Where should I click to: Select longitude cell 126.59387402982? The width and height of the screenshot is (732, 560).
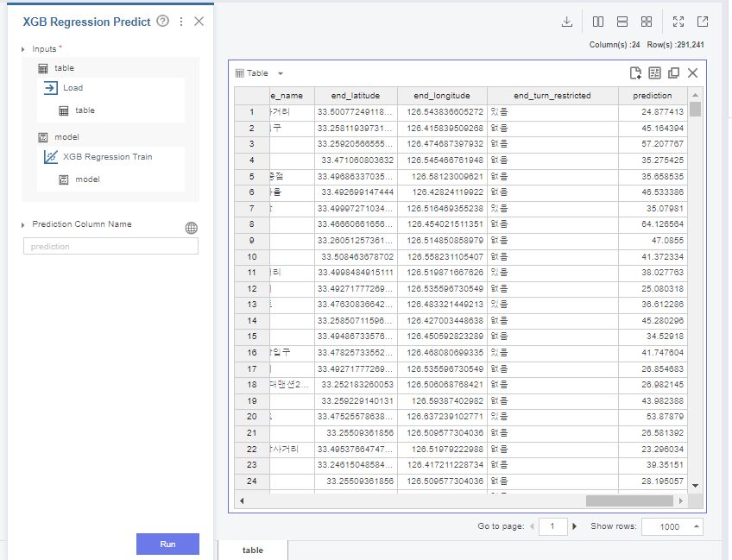[x=442, y=401]
